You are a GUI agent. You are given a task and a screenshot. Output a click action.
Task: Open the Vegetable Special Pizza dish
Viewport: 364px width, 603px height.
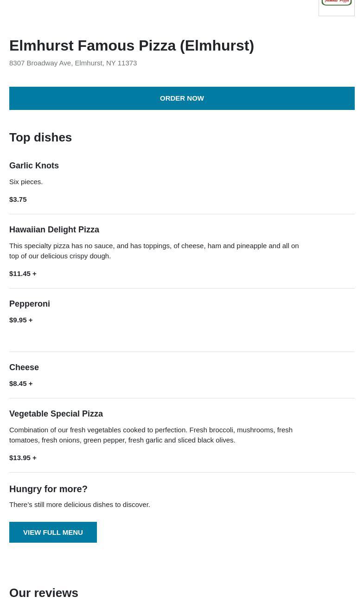tap(56, 414)
